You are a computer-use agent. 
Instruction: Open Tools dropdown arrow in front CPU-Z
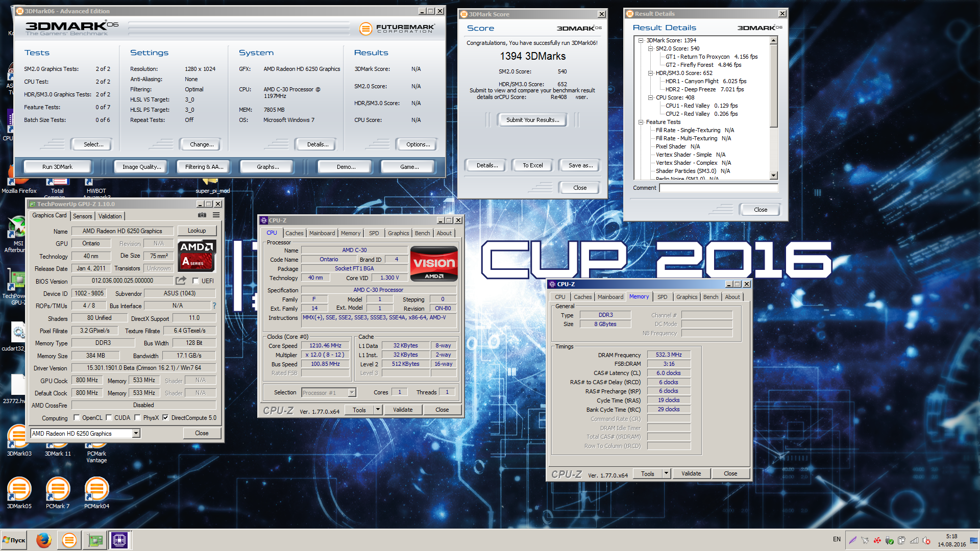[x=378, y=410]
